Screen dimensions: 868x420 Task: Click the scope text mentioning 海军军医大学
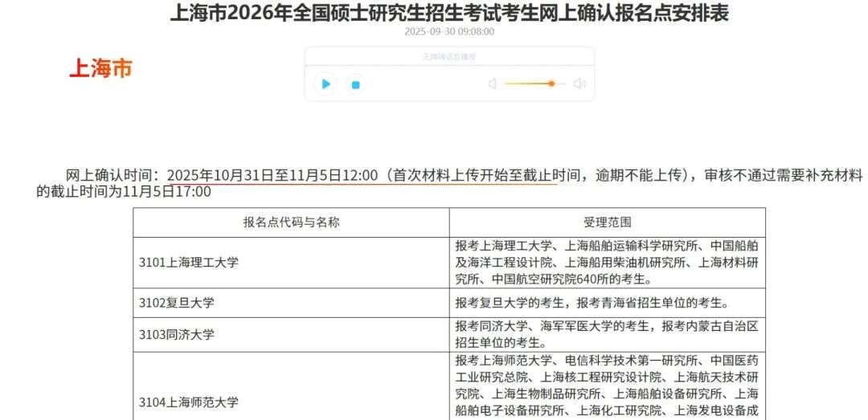pos(606,333)
